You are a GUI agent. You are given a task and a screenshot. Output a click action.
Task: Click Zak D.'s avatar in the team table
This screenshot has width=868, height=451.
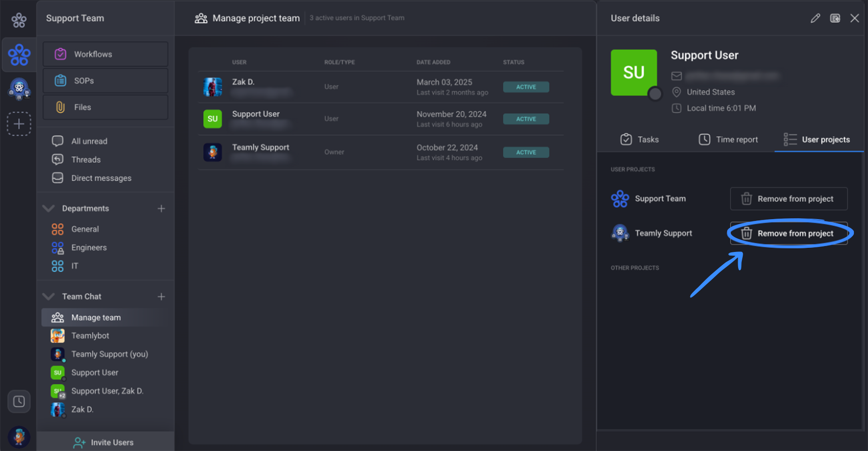pos(212,87)
